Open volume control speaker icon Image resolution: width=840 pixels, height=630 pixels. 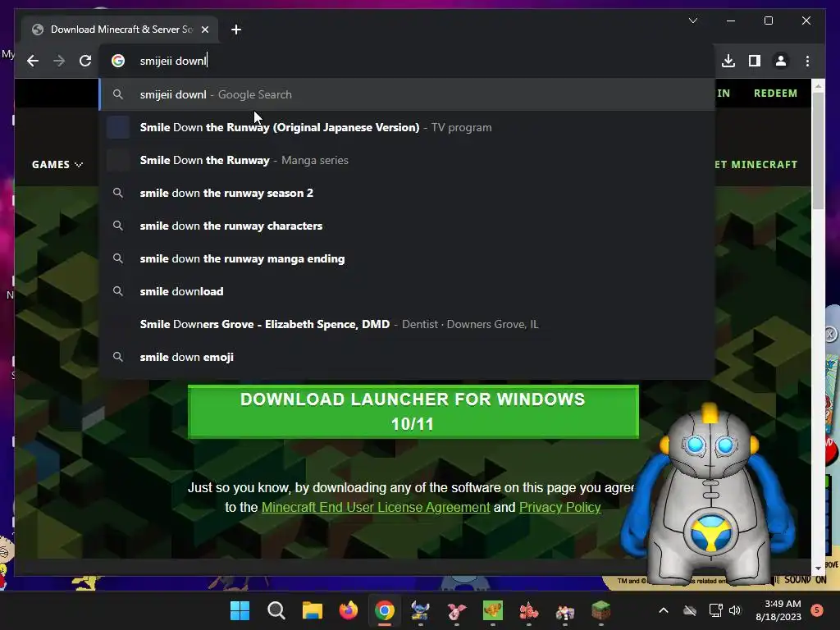pyautogui.click(x=734, y=610)
